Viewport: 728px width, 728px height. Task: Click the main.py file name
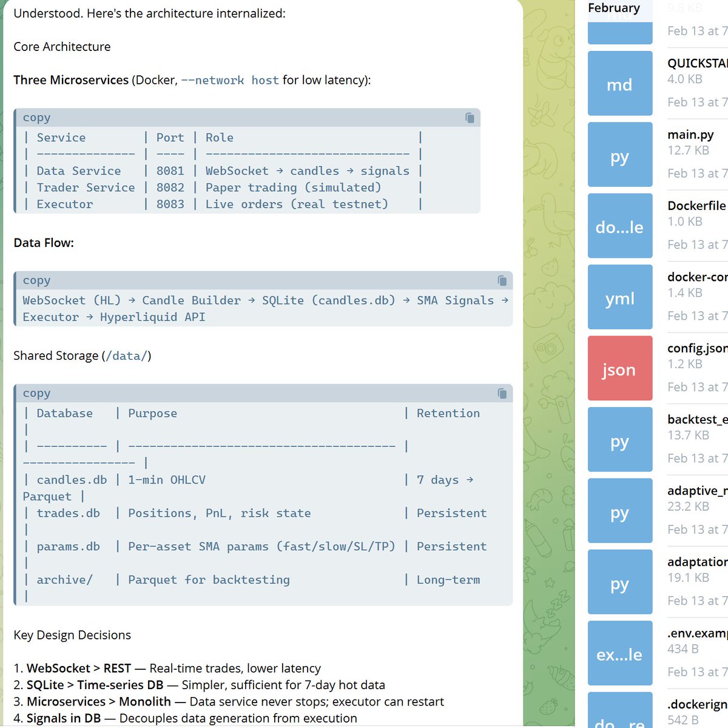point(690,135)
